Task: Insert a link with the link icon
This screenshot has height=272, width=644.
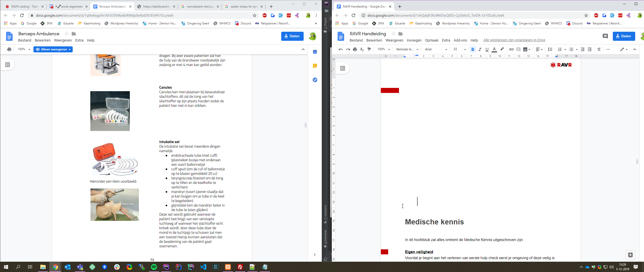Action: [511, 49]
